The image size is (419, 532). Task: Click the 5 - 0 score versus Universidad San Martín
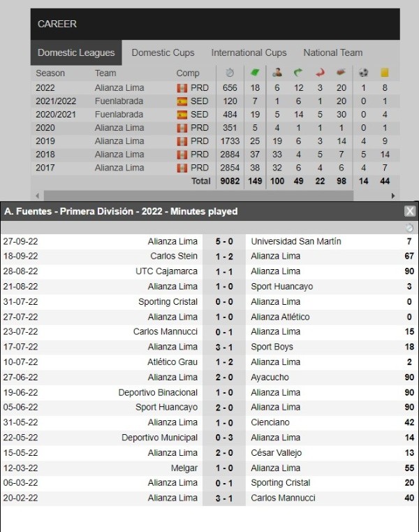pos(223,241)
